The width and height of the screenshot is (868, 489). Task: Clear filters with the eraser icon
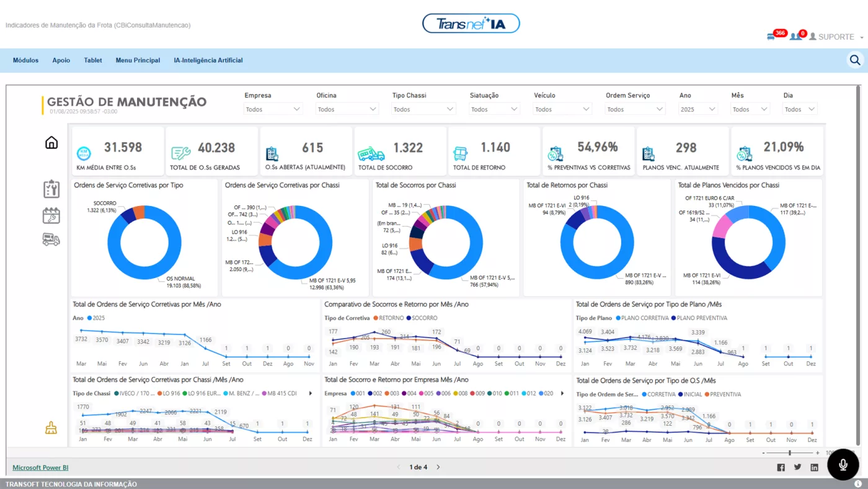click(x=51, y=428)
